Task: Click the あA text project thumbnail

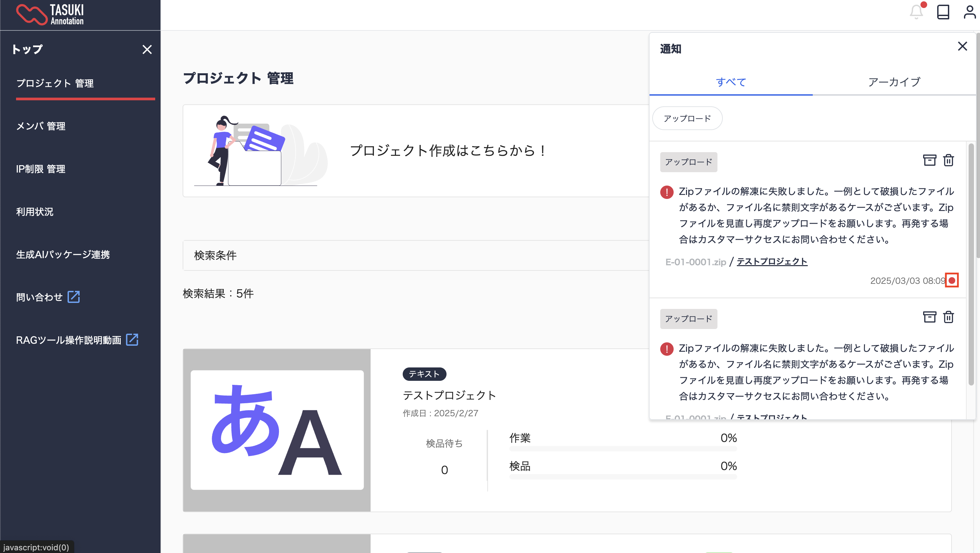Action: (x=277, y=430)
